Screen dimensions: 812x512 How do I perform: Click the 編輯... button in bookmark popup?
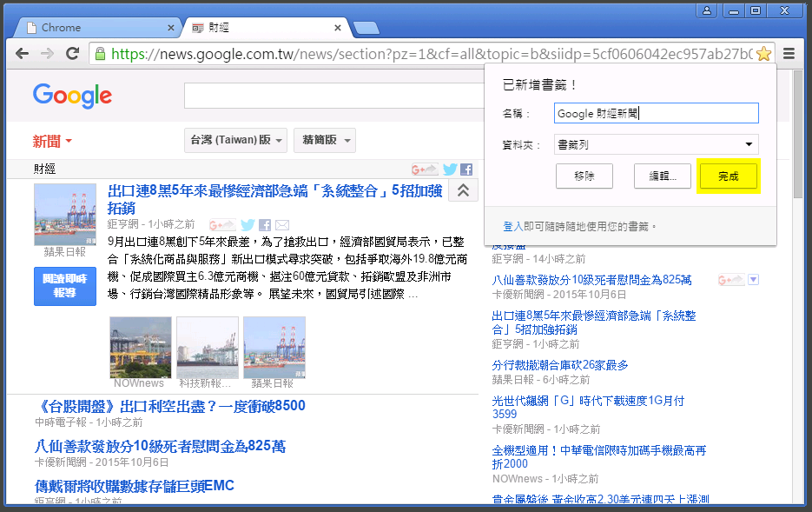pyautogui.click(x=663, y=176)
